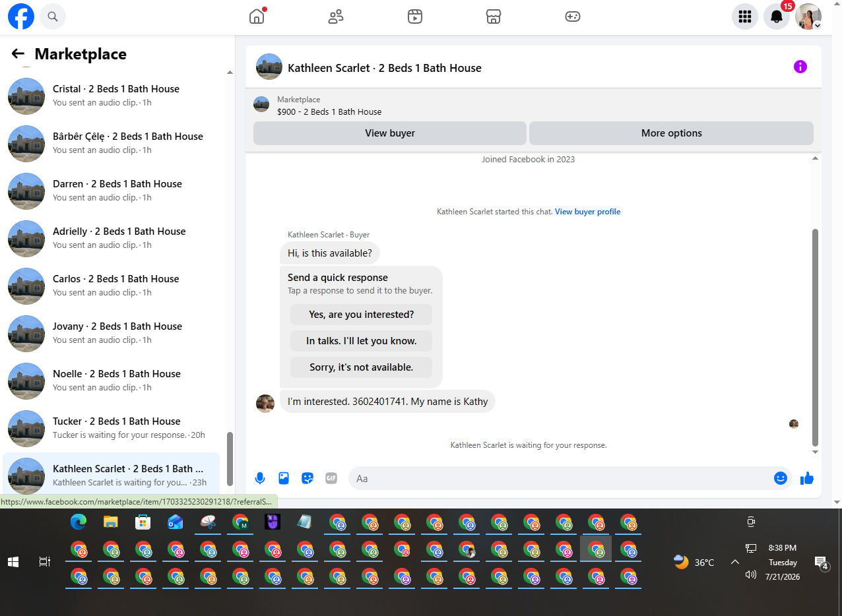Open the View buyer profile link

click(x=587, y=212)
